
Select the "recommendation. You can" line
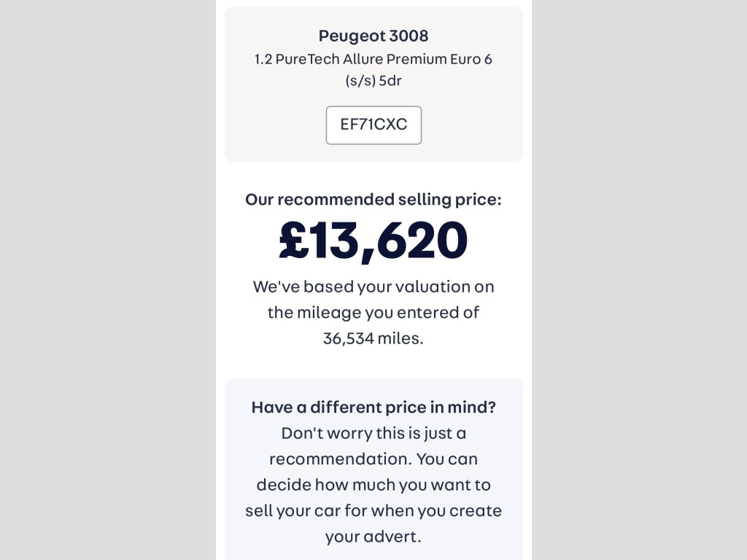373,459
